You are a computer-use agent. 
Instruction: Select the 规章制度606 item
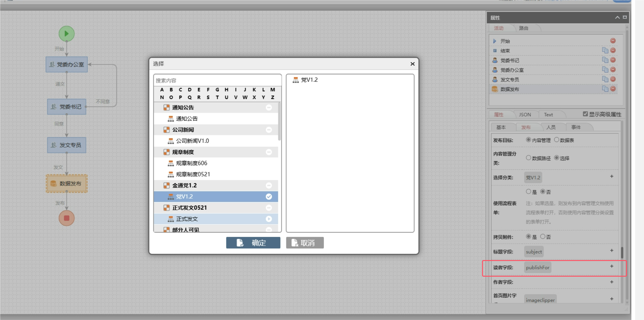coord(216,163)
